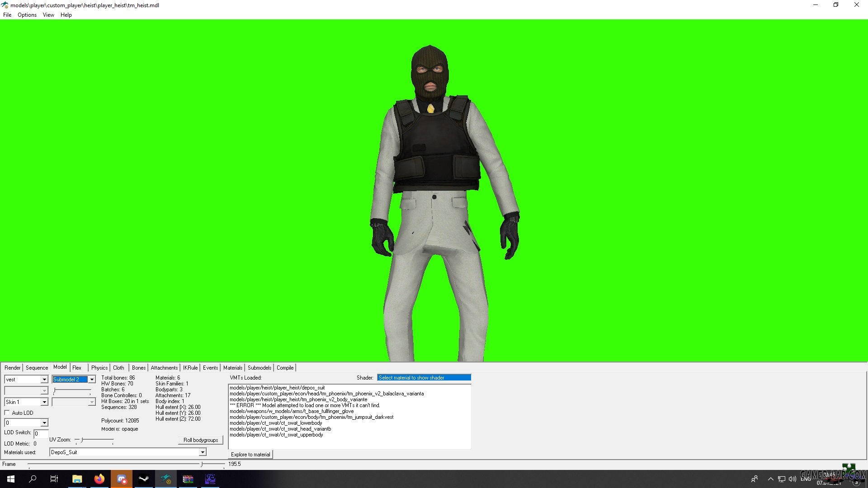The width and height of the screenshot is (868, 488).
Task: Adjust the UV Zoom slider
Action: pos(94,440)
